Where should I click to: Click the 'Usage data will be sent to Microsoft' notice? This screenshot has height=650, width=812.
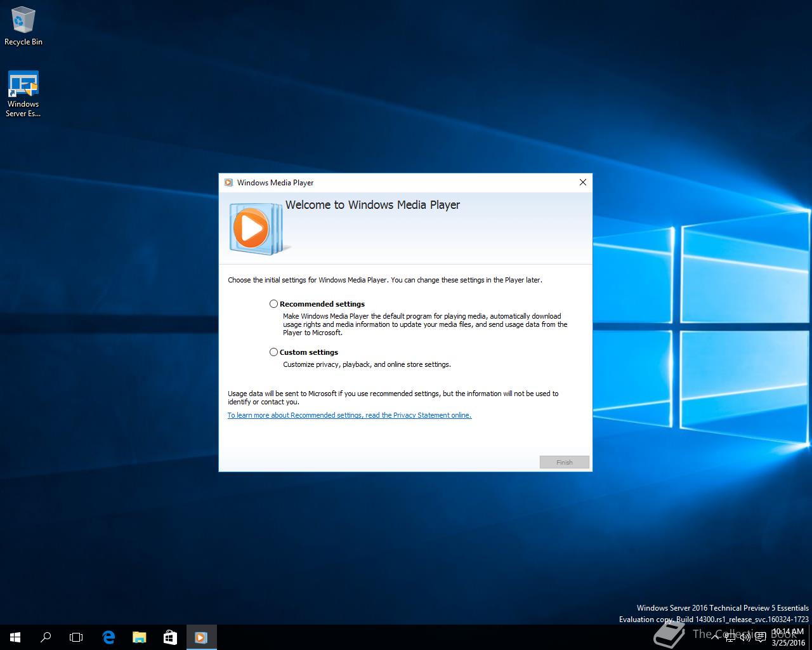point(393,397)
